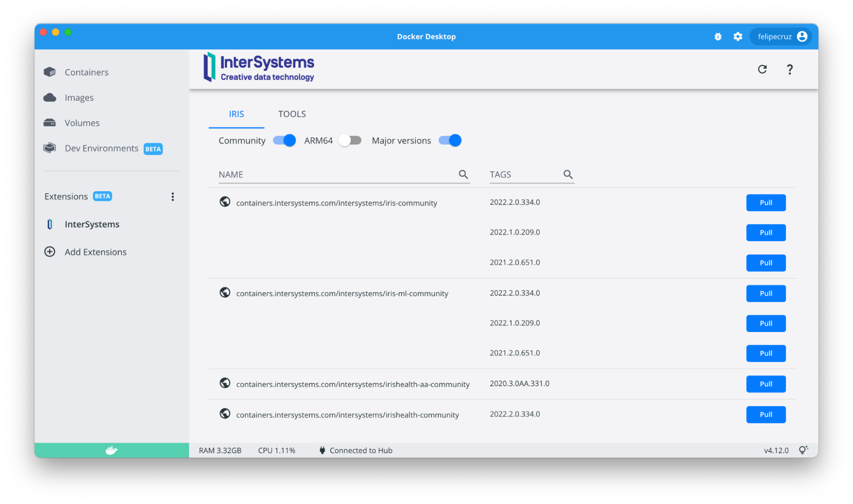Enable the ARM64 toggle
This screenshot has width=853, height=504.
click(349, 140)
